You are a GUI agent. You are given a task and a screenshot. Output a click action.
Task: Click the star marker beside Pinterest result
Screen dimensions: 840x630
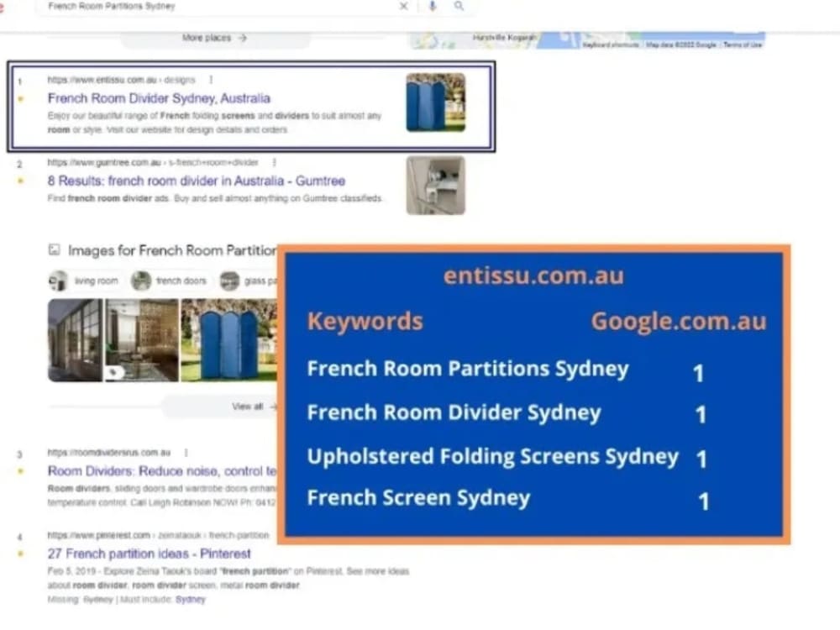[x=20, y=554]
